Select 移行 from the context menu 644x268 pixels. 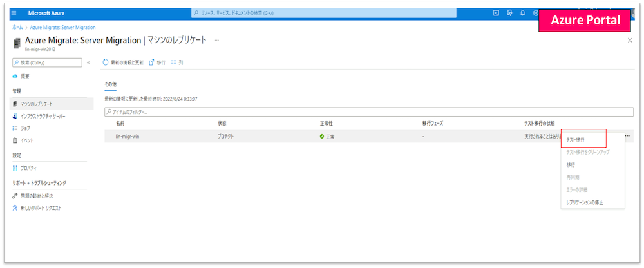coord(571,164)
